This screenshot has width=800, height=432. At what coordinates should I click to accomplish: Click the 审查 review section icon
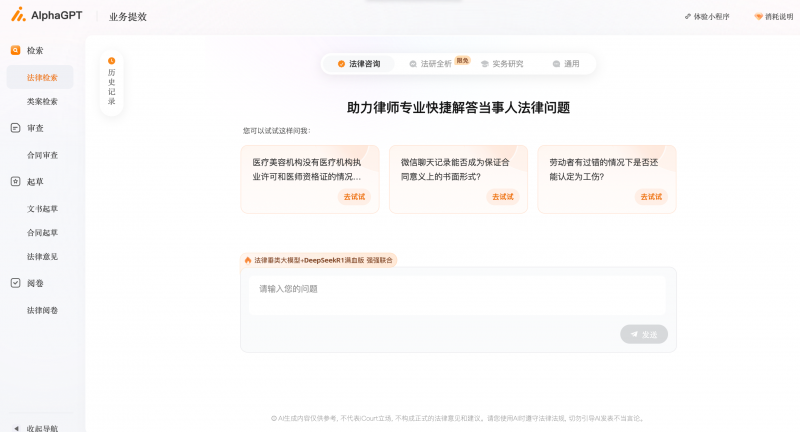click(15, 128)
